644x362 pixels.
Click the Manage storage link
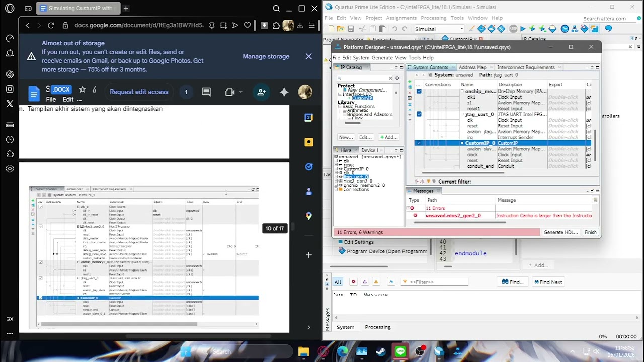pos(266,56)
